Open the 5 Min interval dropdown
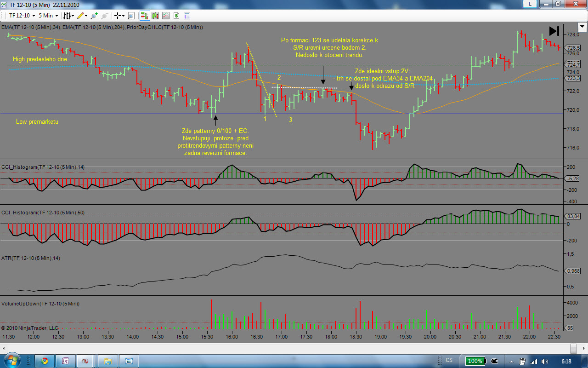 click(47, 16)
